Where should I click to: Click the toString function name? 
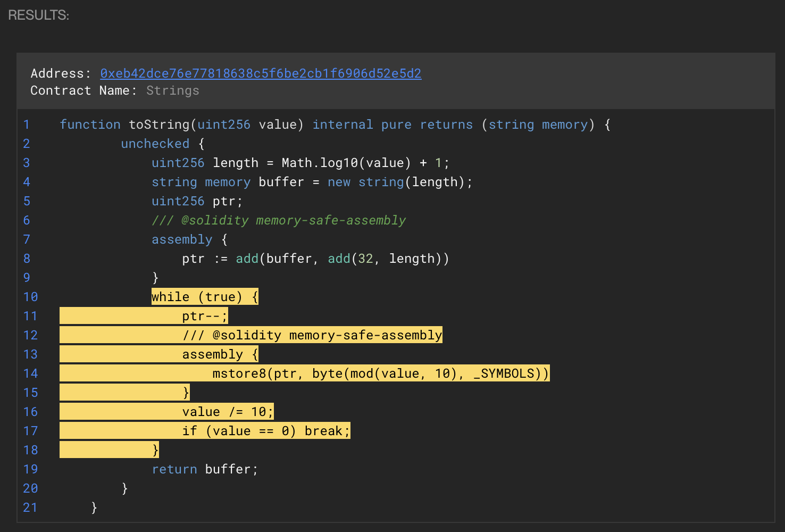[x=159, y=125]
